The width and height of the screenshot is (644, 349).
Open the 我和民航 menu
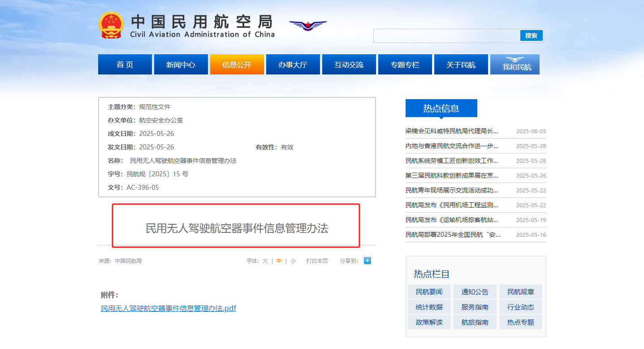coord(515,65)
